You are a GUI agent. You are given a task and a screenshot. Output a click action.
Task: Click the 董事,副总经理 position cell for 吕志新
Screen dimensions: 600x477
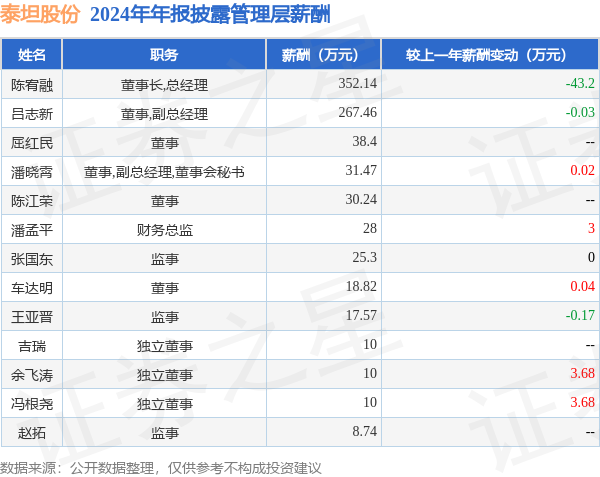click(x=164, y=114)
